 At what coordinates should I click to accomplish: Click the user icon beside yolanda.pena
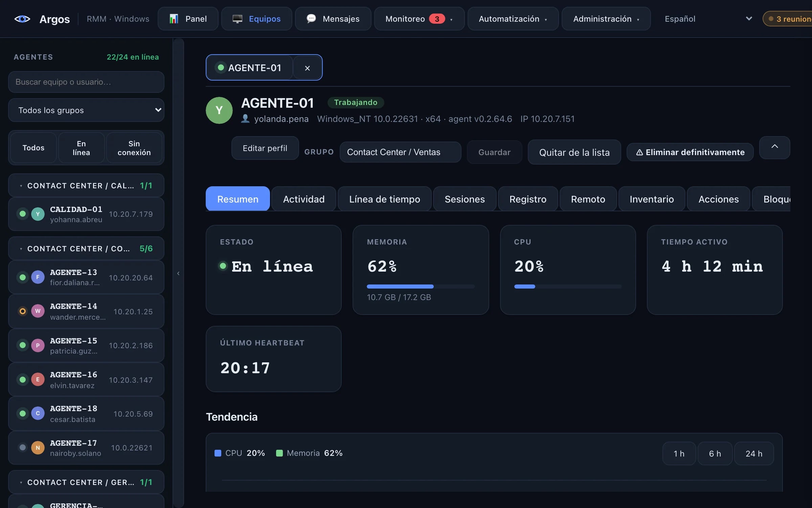pos(245,119)
